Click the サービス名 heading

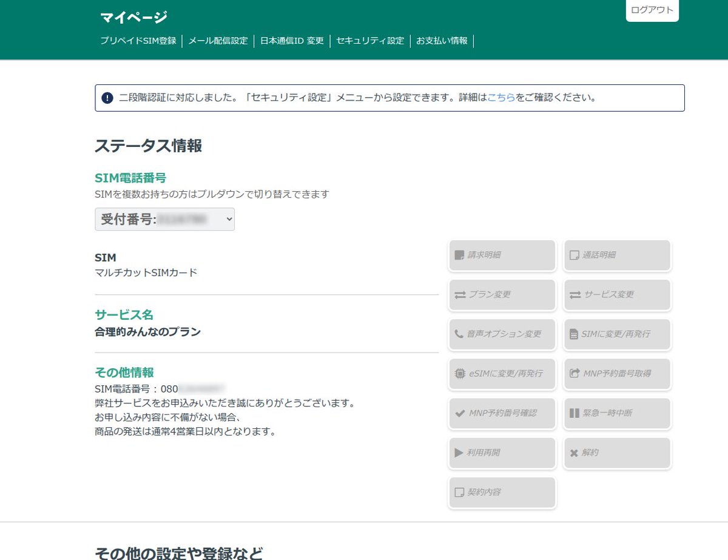pyautogui.click(x=124, y=315)
